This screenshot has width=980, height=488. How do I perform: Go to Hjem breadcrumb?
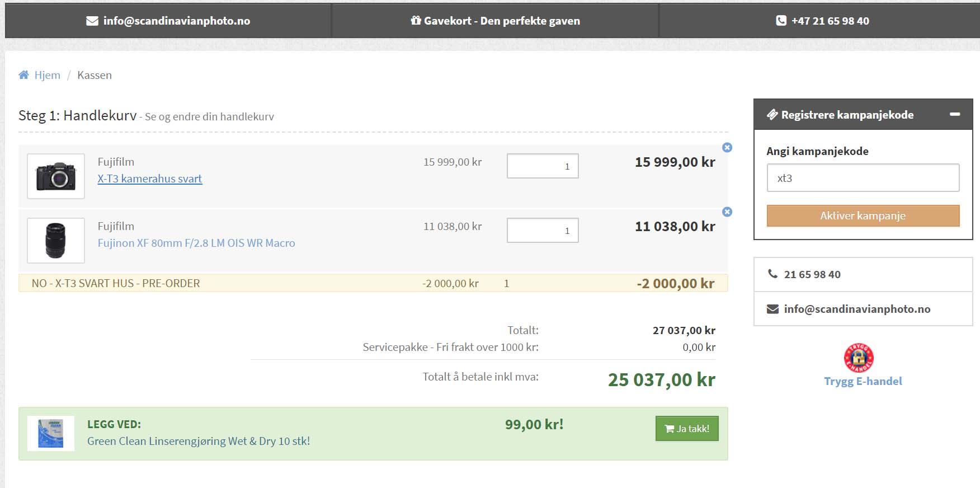tap(47, 75)
